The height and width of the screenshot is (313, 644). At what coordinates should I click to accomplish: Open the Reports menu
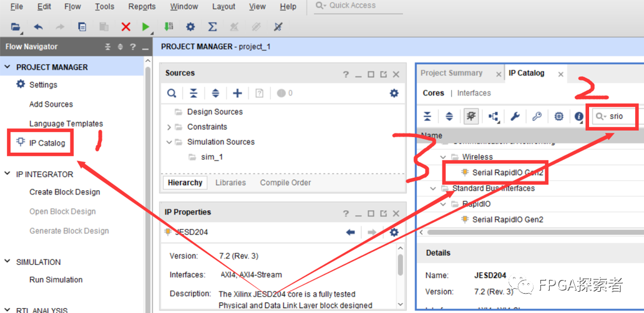pyautogui.click(x=142, y=7)
